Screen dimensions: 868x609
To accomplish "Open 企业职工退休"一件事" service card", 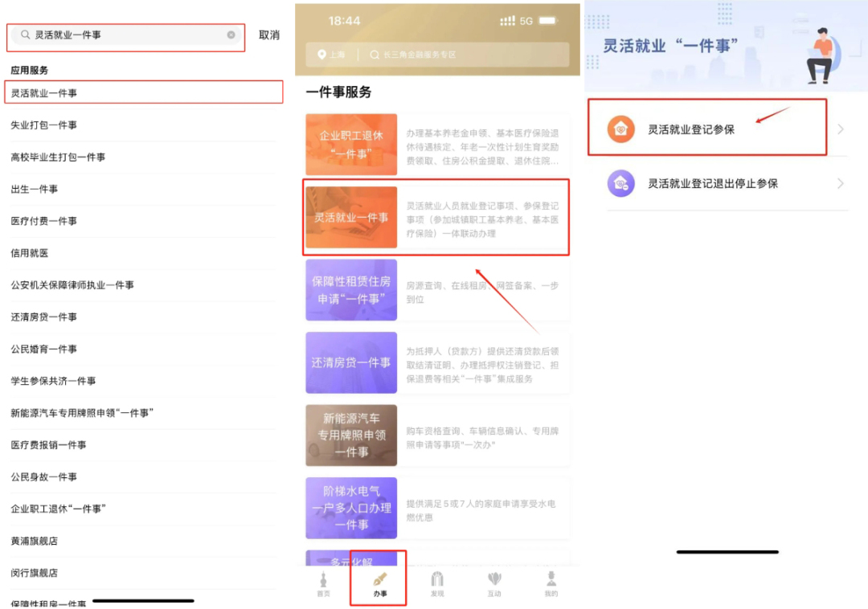I will (351, 145).
